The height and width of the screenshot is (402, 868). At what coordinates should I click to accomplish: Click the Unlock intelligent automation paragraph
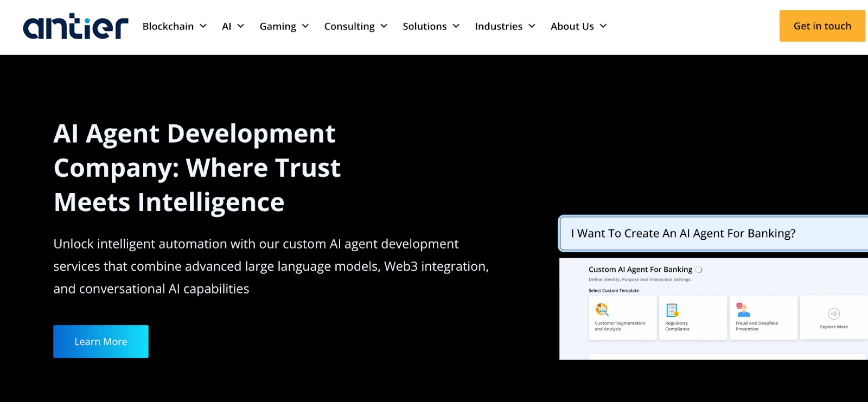click(x=271, y=266)
